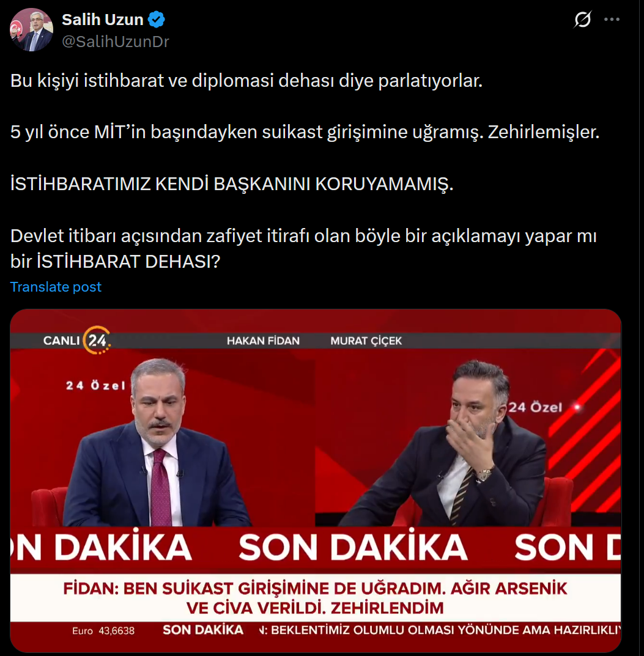Click the İSTİHBARATIMIZ KENDİ BAŞKANINI KORUYAMAMIŞ line
The height and width of the screenshot is (656, 644).
[x=232, y=183]
